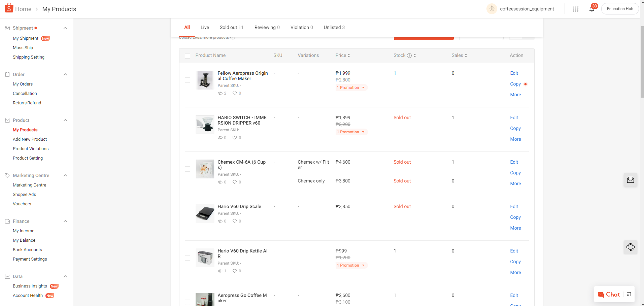This screenshot has height=306, width=644.
Task: Open the Hario V60 Drip Kettle thumbnail
Action: pyautogui.click(x=205, y=258)
